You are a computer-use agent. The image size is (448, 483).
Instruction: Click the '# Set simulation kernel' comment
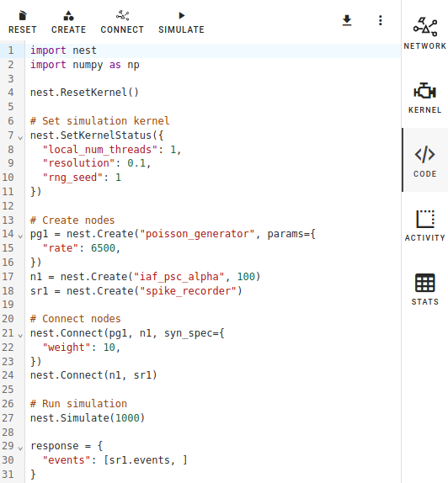(x=99, y=121)
